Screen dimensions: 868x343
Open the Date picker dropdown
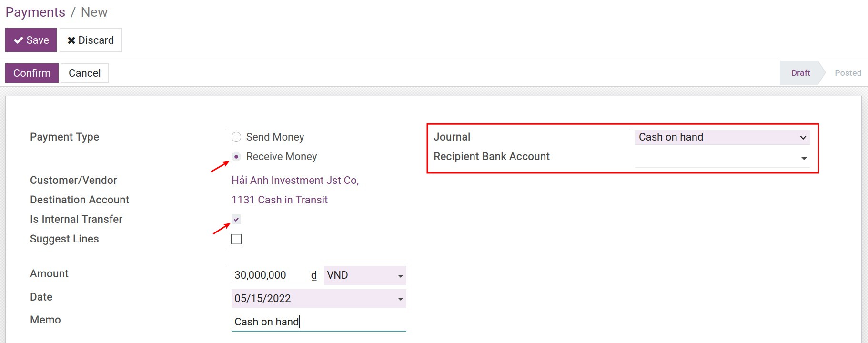click(400, 299)
